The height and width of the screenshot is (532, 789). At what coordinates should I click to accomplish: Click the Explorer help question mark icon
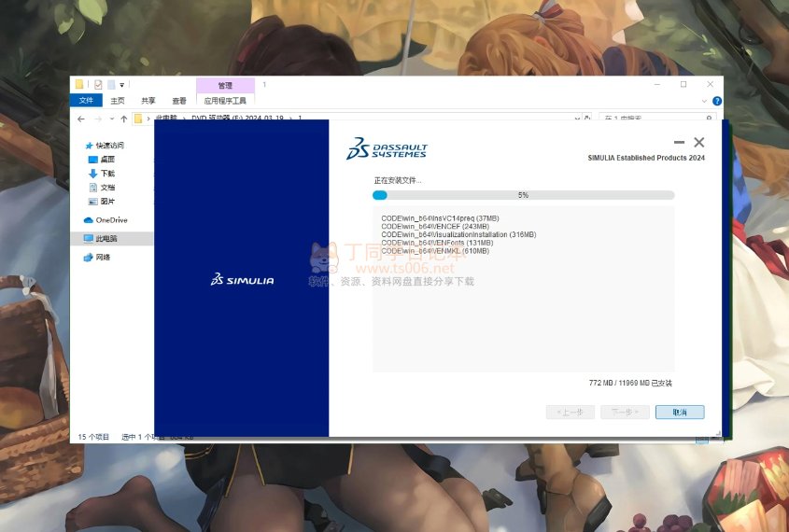tap(716, 101)
